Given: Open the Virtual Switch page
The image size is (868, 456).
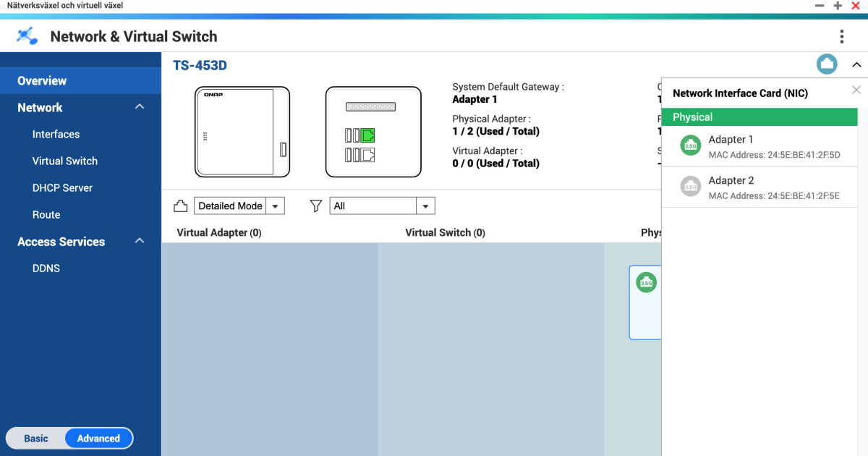Looking at the screenshot, I should pos(65,161).
